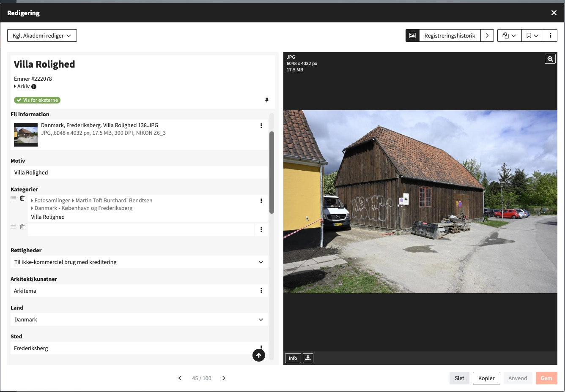Open the Rettigheder dropdown
Screen dimensions: 565x392
pos(139,262)
